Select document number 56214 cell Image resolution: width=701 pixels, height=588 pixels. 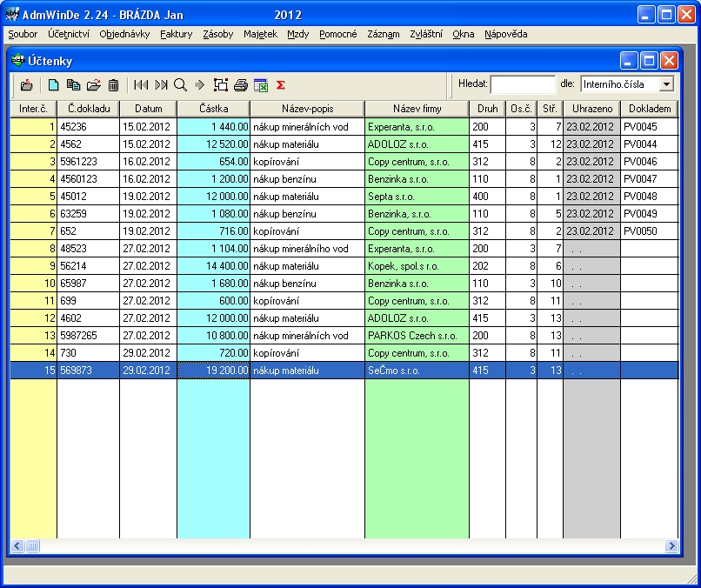[89, 266]
